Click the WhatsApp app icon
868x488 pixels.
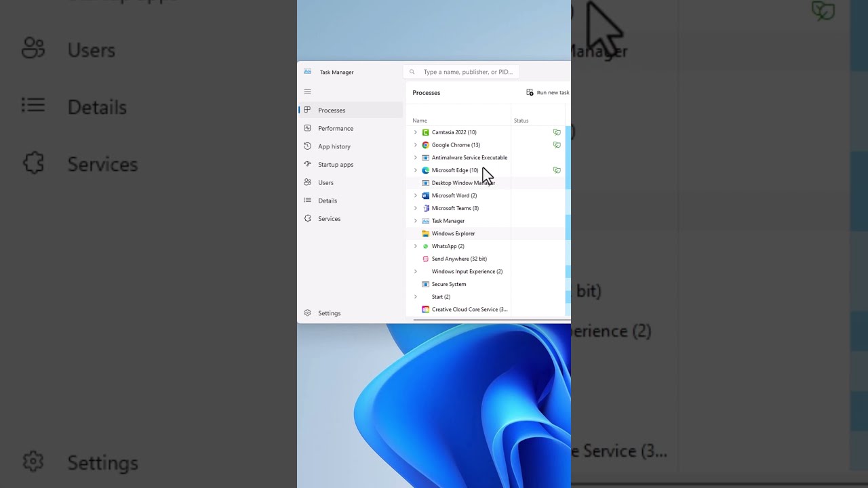(426, 246)
